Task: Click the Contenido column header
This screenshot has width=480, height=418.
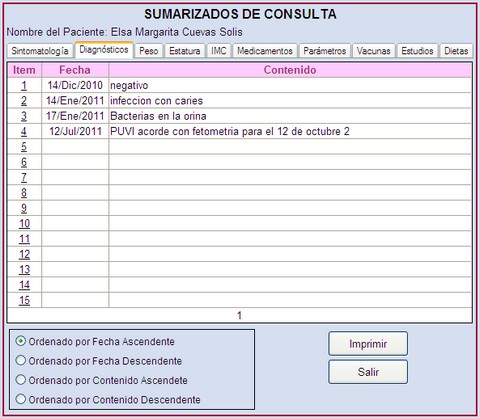Action: (x=290, y=70)
